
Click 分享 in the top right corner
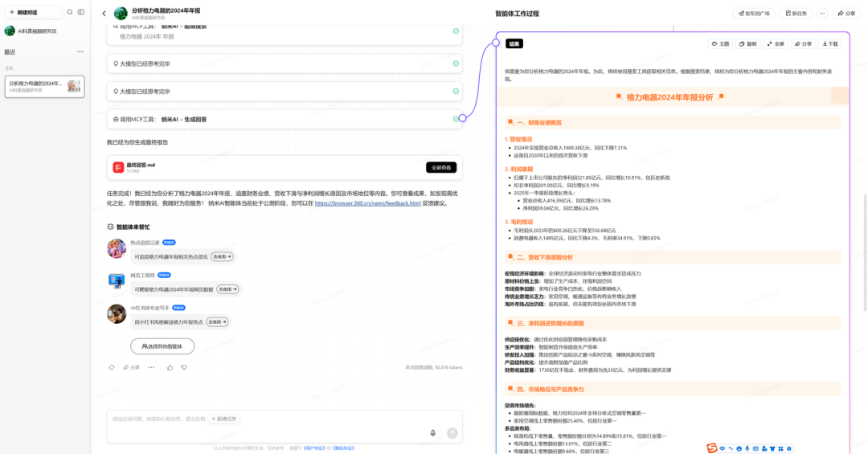coord(846,14)
